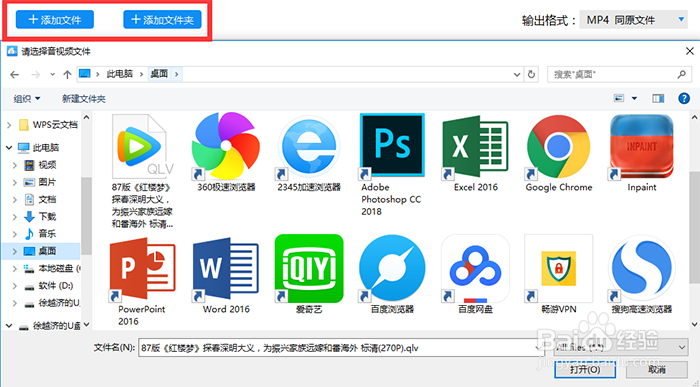Open the 图片 folder in sidebar
Viewport: 700px width, 387px height.
pyautogui.click(x=40, y=182)
